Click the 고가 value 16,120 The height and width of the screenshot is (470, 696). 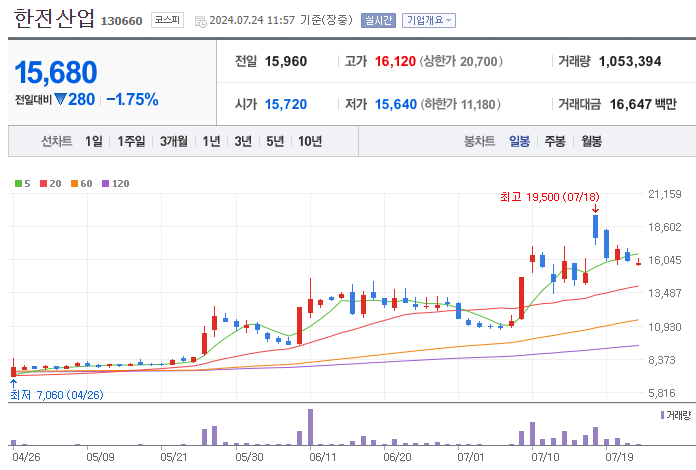coord(395,61)
